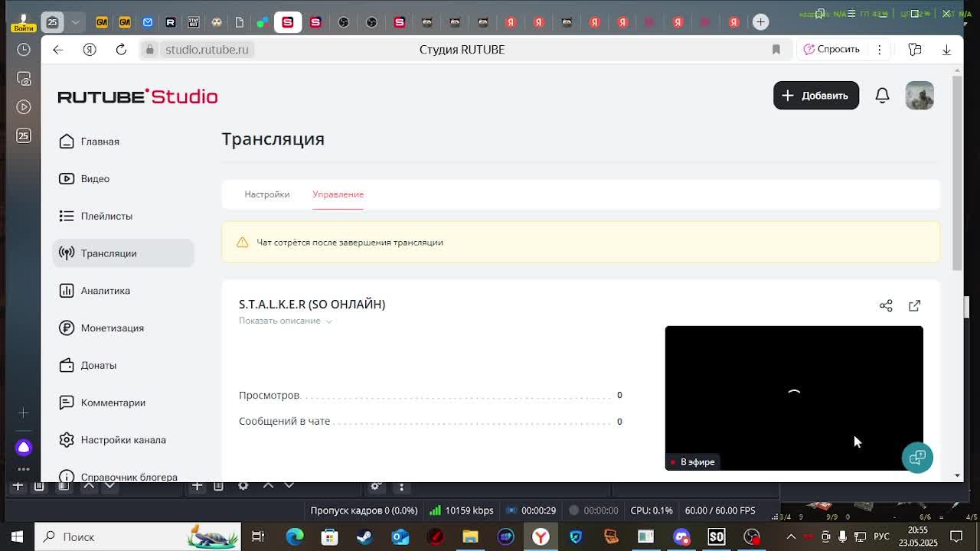Open browser downloads
This screenshot has width=980, height=551.
pos(946,50)
